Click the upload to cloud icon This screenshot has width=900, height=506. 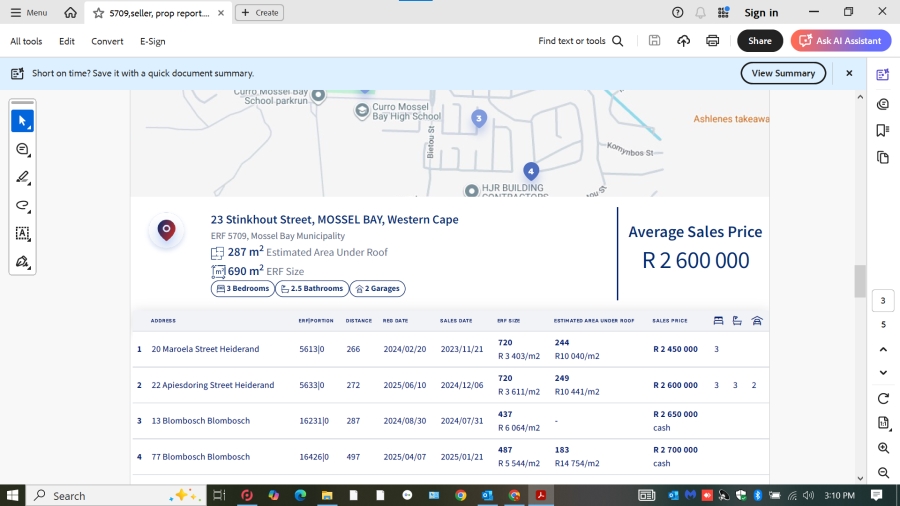tap(683, 41)
